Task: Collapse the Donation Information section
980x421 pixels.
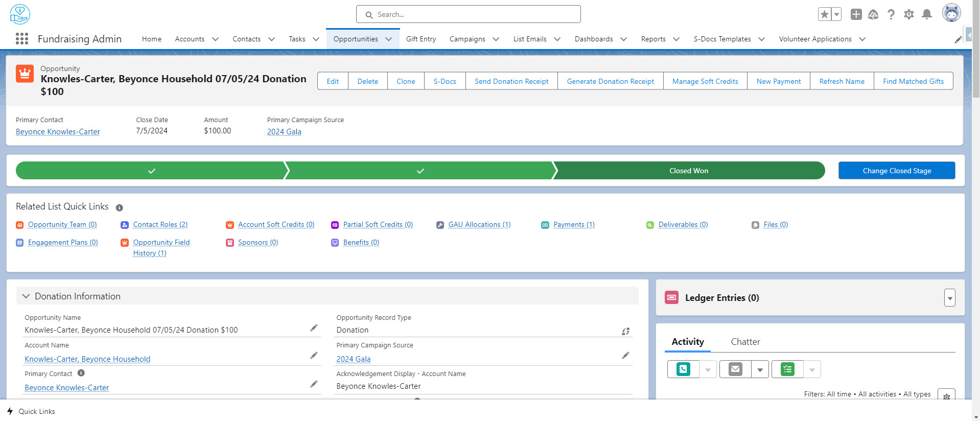Action: (x=26, y=296)
